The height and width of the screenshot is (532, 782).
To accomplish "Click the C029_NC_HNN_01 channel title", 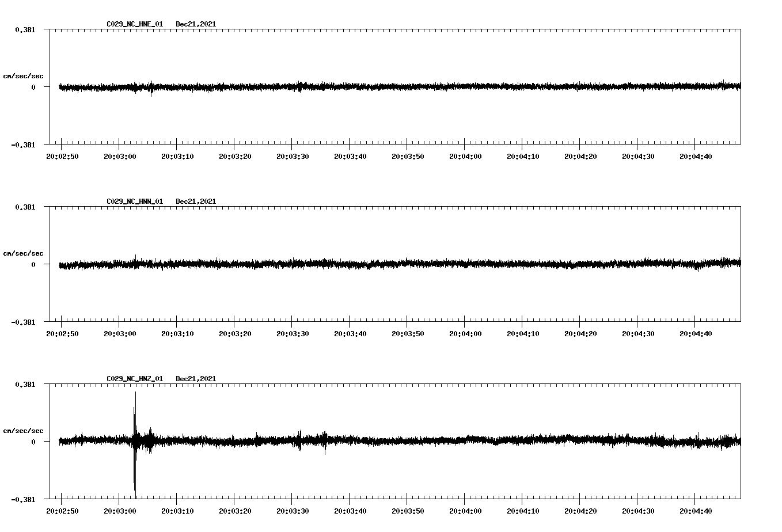I will [135, 202].
